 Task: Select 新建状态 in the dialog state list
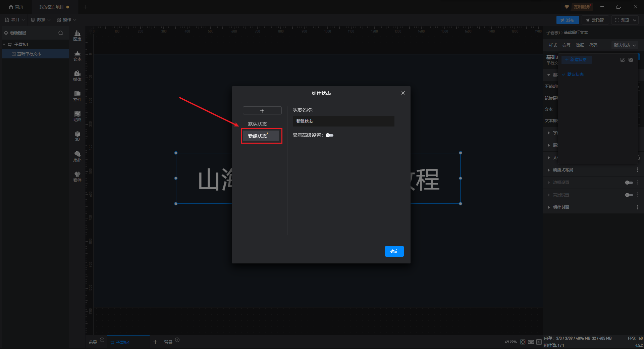(261, 136)
